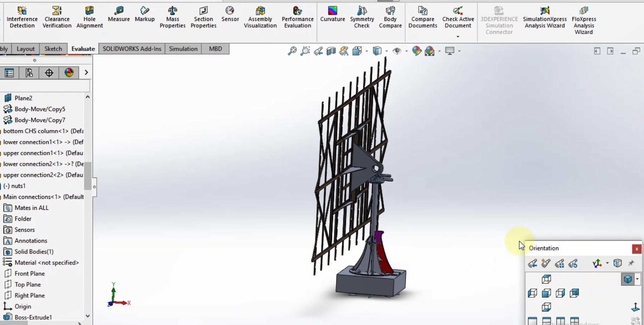The height and width of the screenshot is (325, 644).
Task: Pin the Orientation dialog
Action: [631, 263]
